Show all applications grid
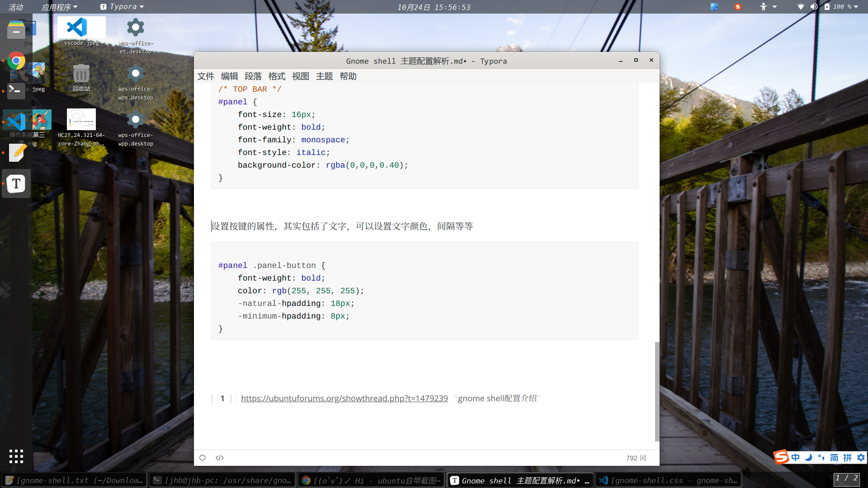The width and height of the screenshot is (868, 488). tap(16, 456)
